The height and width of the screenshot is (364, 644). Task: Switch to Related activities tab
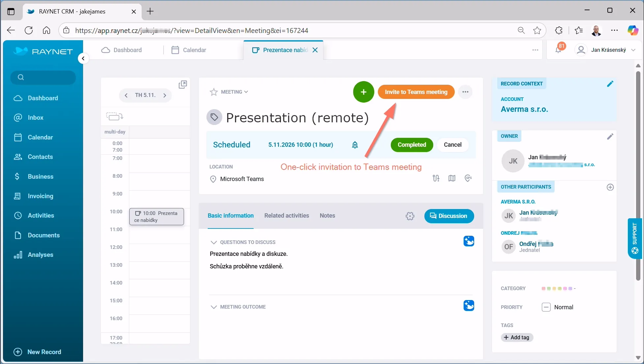pyautogui.click(x=287, y=216)
